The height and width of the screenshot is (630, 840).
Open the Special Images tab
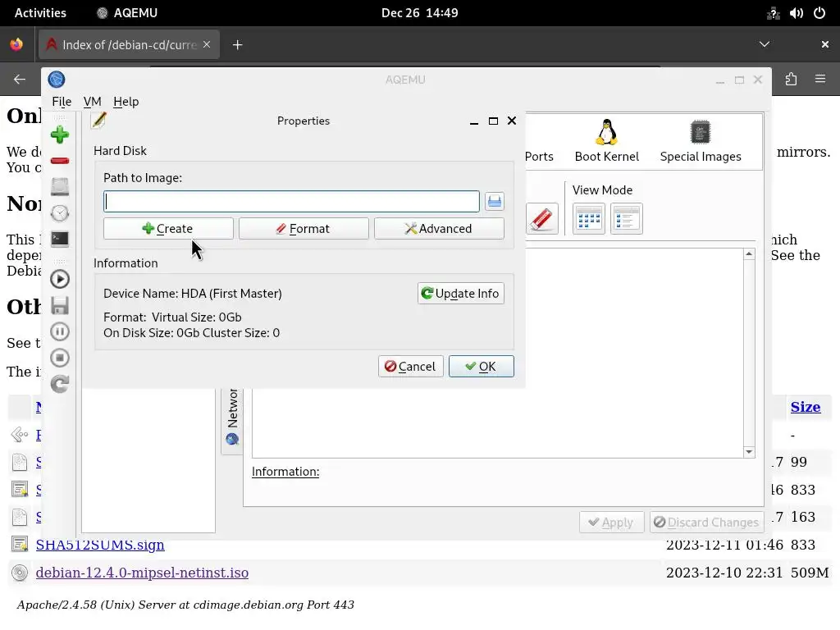pos(701,140)
